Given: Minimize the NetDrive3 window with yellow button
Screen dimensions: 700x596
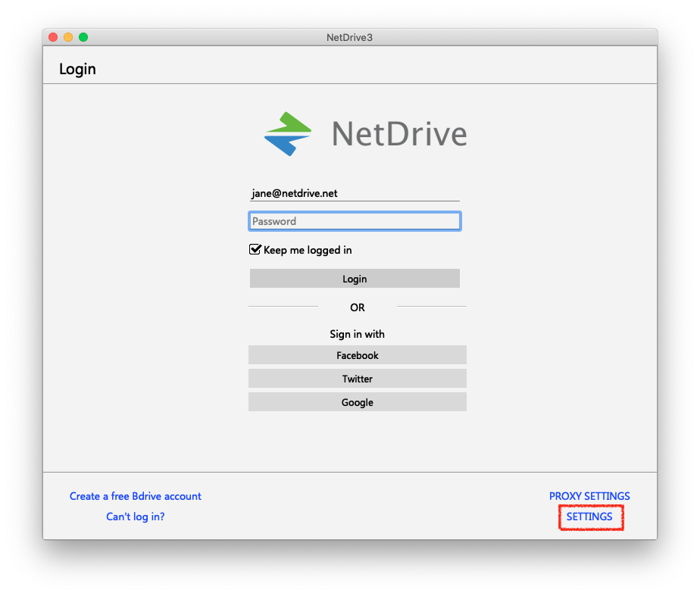Looking at the screenshot, I should tap(68, 37).
